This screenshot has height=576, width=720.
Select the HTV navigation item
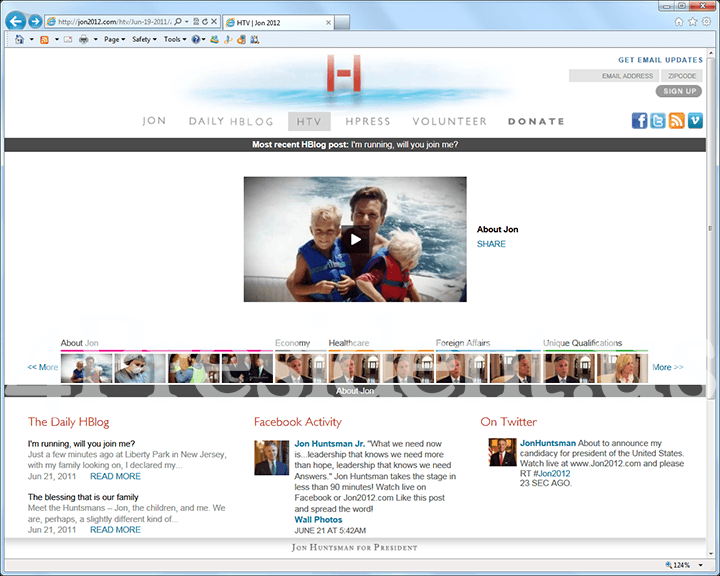click(309, 121)
